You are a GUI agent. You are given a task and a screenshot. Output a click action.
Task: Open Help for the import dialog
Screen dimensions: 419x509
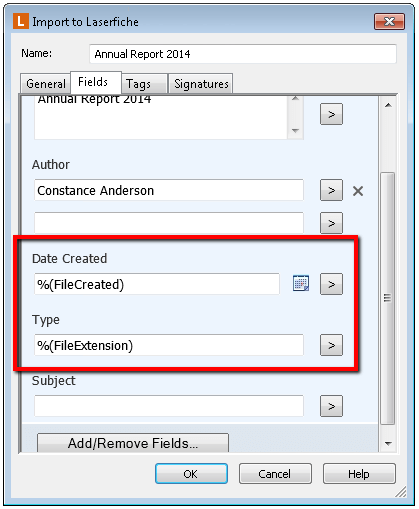(359, 473)
